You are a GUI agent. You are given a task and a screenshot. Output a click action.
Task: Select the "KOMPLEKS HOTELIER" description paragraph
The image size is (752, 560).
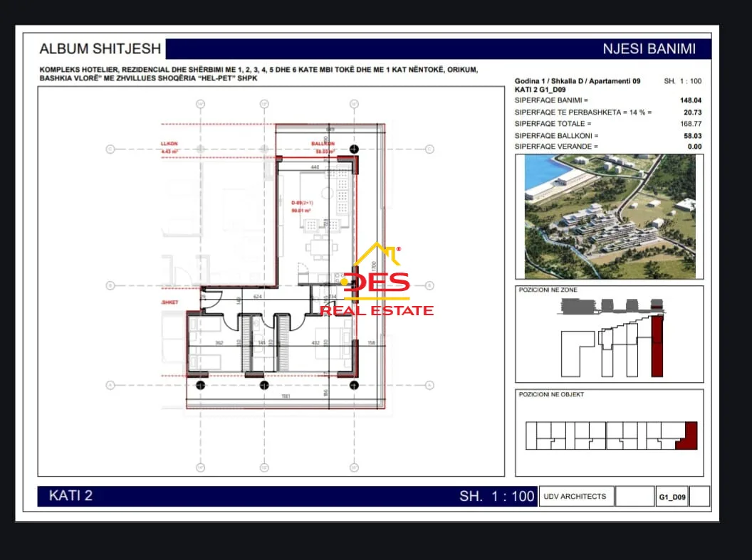click(258, 74)
